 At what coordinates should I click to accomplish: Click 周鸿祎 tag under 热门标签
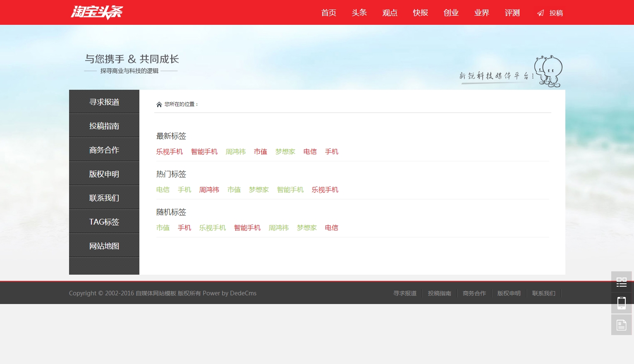point(209,190)
